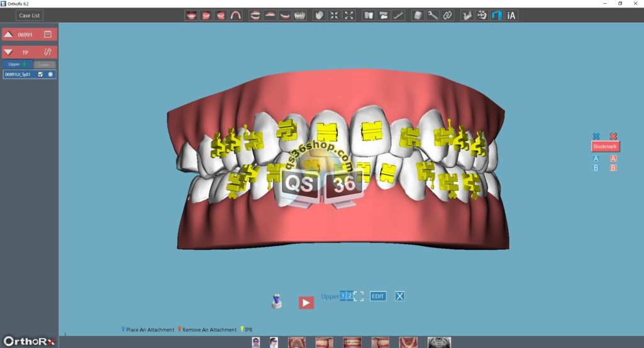644x348 pixels.
Task: Click the blue aligner tray icon
Action: tap(497, 16)
